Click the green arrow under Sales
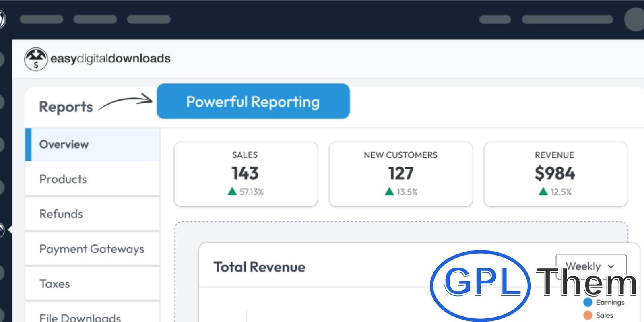Image resolution: width=644 pixels, height=322 pixels. (x=232, y=192)
